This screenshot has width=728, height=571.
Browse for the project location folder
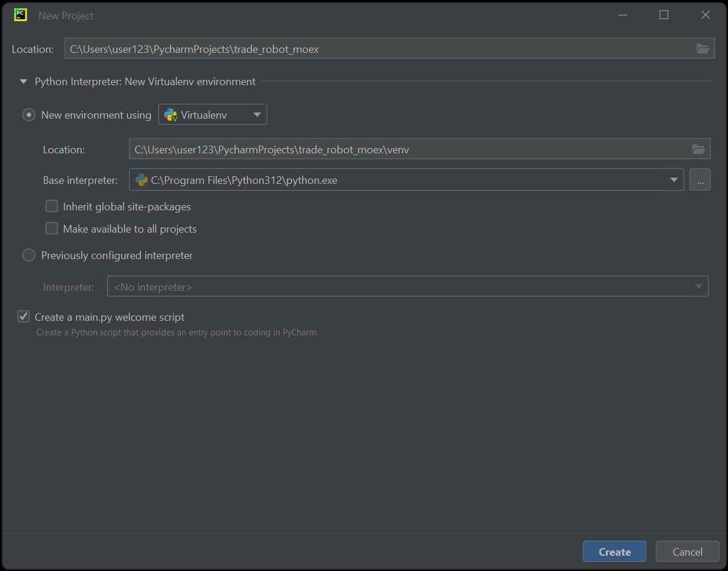702,49
